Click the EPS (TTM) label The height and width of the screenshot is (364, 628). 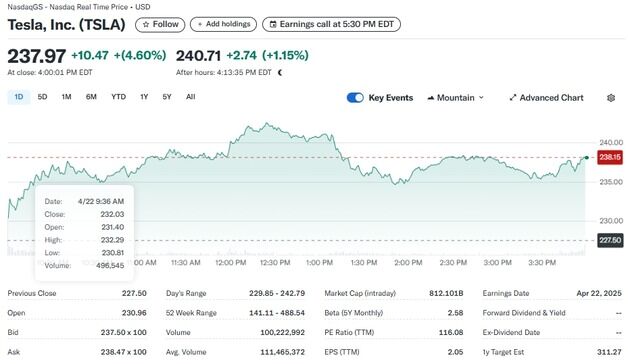coord(342,352)
